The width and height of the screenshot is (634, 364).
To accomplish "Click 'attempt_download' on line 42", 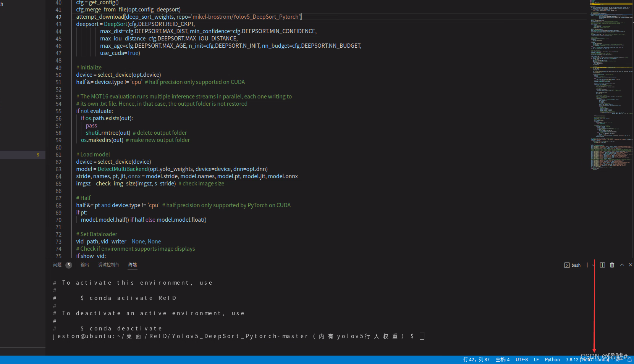I will [x=100, y=17].
